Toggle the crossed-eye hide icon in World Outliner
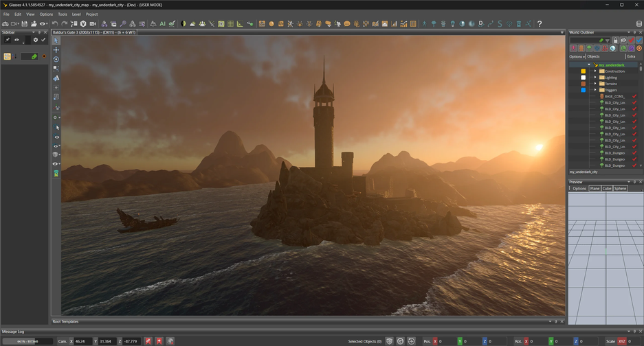Viewport: 644px width, 346px height. 623,41
